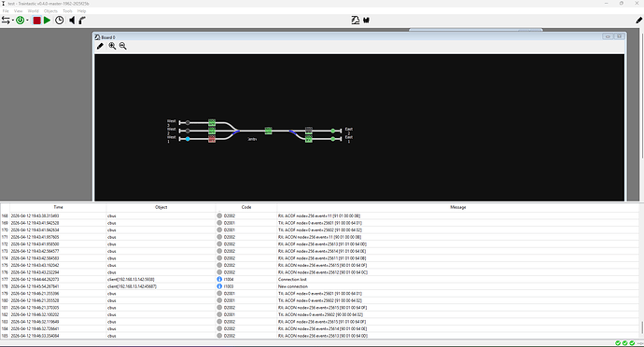Select log row 168

(319, 215)
